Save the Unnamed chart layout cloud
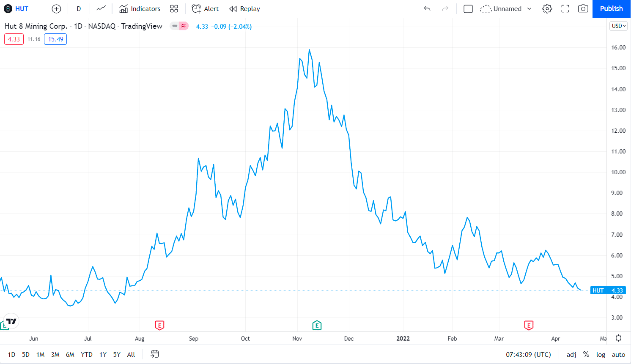The height and width of the screenshot is (364, 631). [501, 8]
